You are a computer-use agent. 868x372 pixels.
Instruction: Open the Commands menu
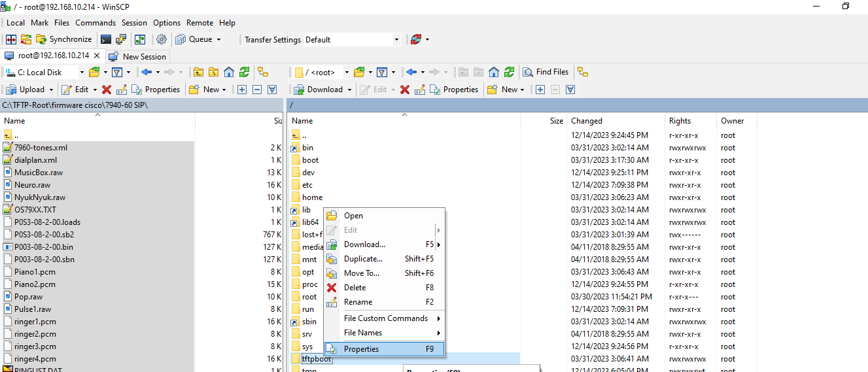pyautogui.click(x=95, y=23)
